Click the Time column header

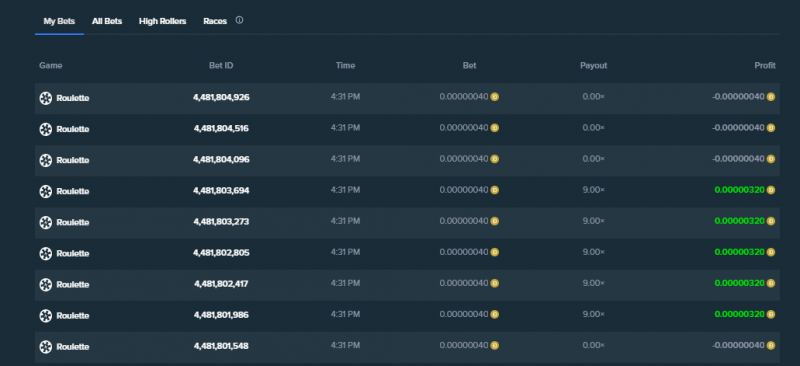tap(345, 65)
